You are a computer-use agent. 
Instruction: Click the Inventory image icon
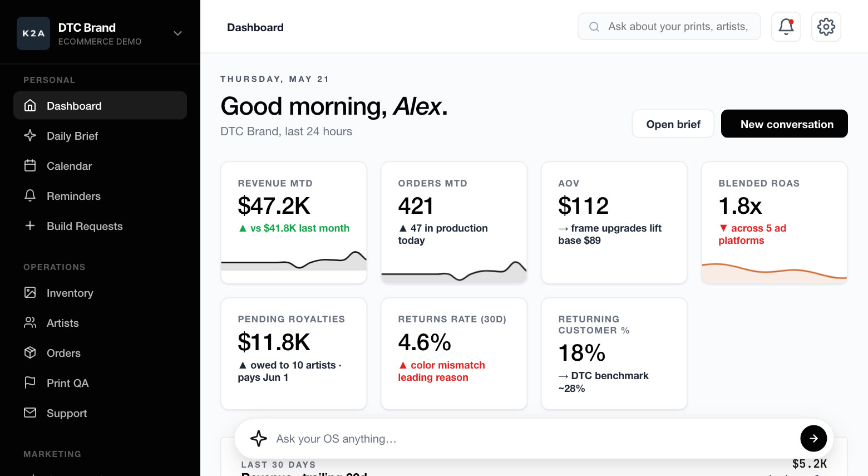[x=30, y=292]
